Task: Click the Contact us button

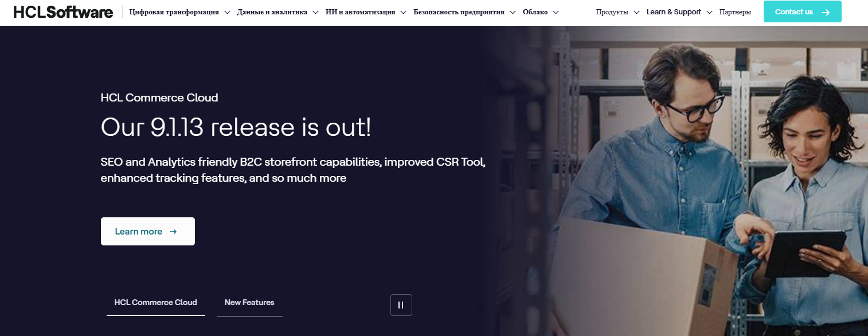Action: click(802, 12)
